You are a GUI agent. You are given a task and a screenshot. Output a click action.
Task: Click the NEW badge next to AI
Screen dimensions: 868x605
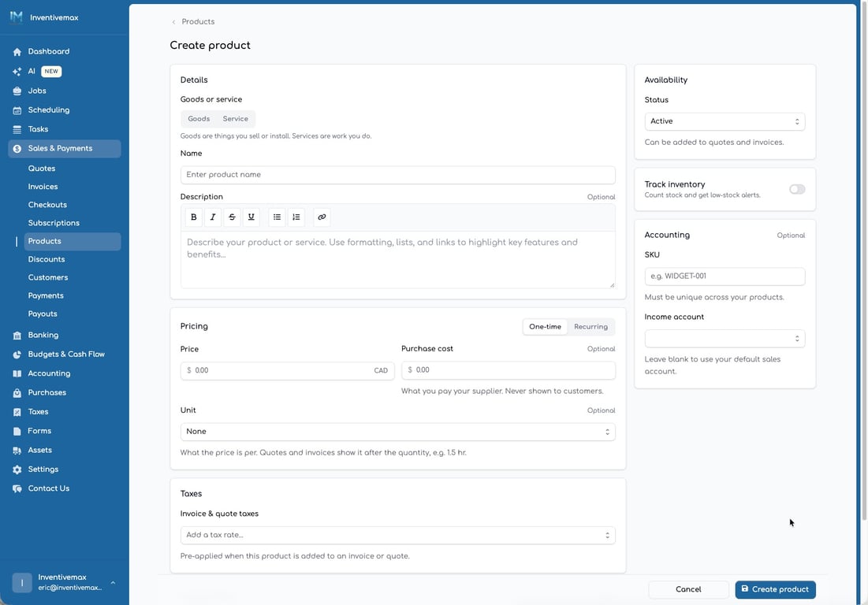coord(51,72)
